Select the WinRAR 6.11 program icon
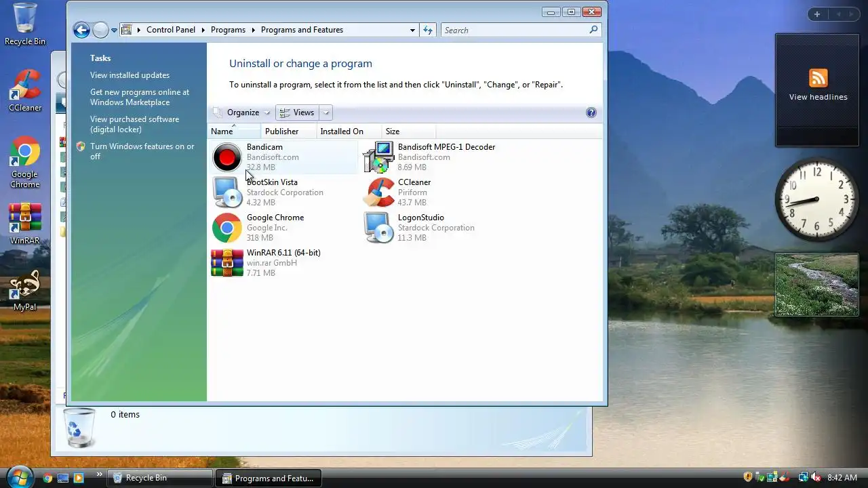The width and height of the screenshot is (868, 488). tap(226, 263)
